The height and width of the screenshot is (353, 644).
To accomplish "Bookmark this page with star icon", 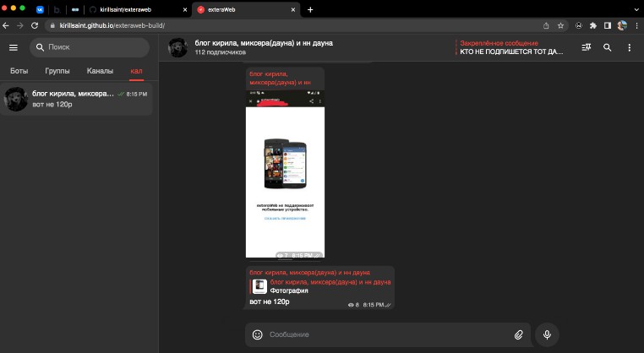I will pyautogui.click(x=560, y=25).
